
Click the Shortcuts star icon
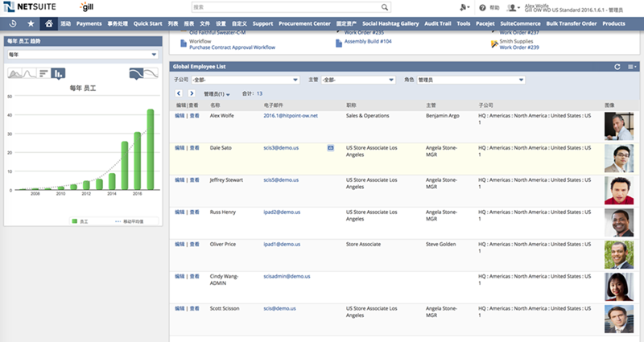pyautogui.click(x=31, y=24)
